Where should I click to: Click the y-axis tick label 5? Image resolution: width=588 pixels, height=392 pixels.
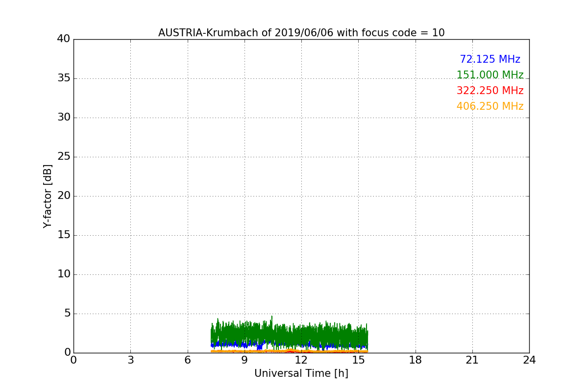[x=67, y=314]
